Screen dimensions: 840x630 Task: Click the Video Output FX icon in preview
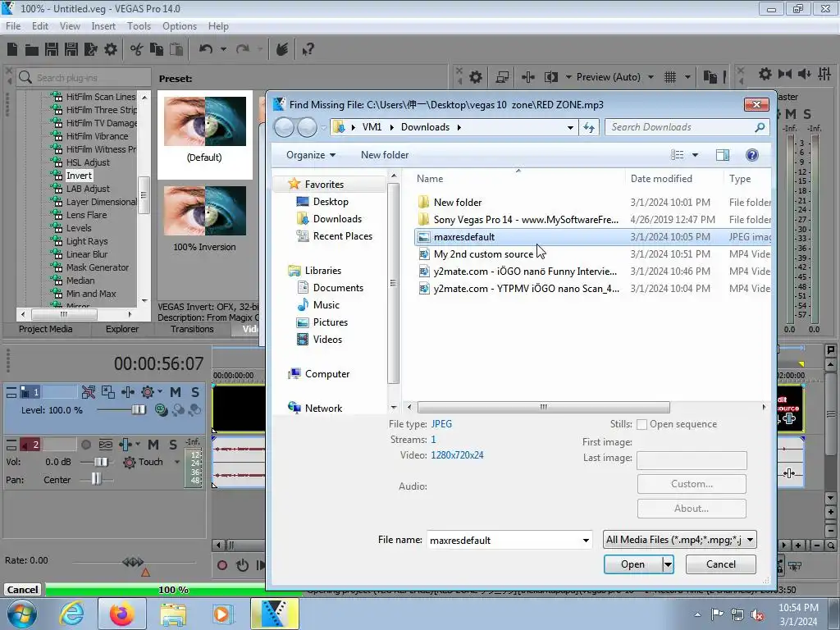tap(528, 77)
